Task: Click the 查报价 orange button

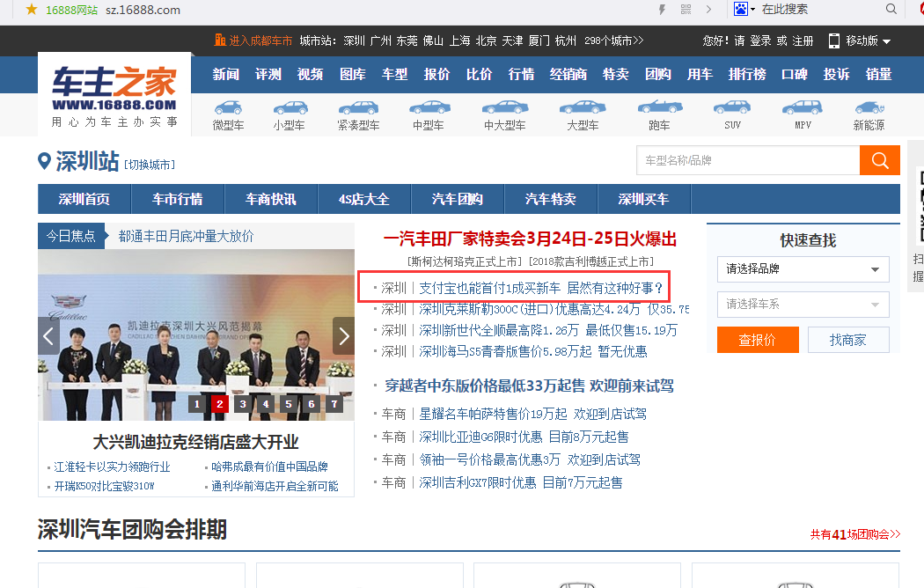Action: click(758, 340)
